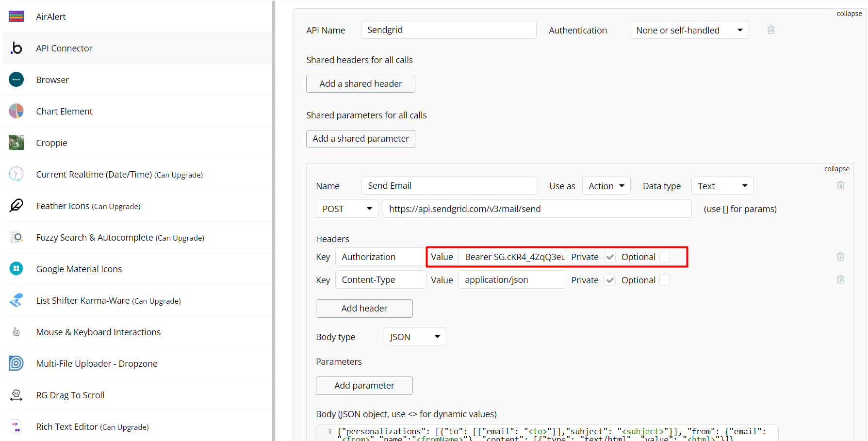Click Add parameter button
The height and width of the screenshot is (441, 868).
(364, 386)
